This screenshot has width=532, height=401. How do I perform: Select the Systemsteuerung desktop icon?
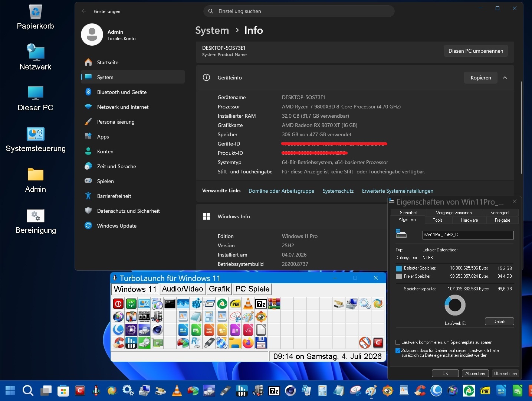[x=36, y=140]
